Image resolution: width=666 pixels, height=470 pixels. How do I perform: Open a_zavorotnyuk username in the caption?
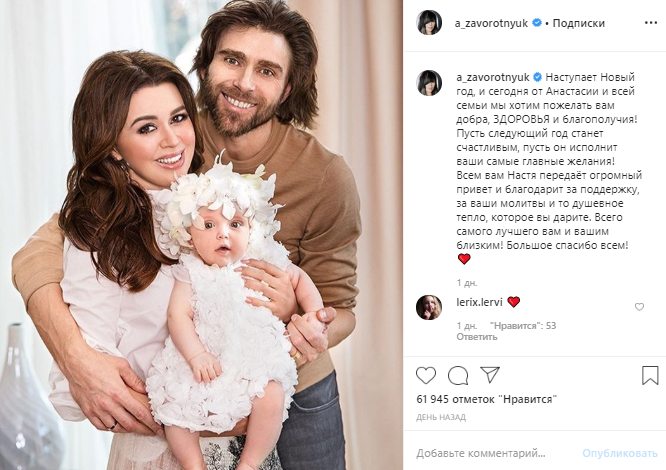(493, 77)
